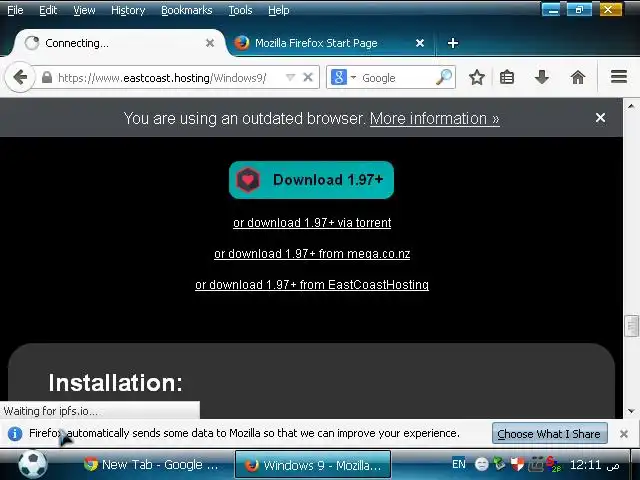This screenshot has height=480, width=640.
Task: Click the blue info icon in notification bar
Action: 15,433
